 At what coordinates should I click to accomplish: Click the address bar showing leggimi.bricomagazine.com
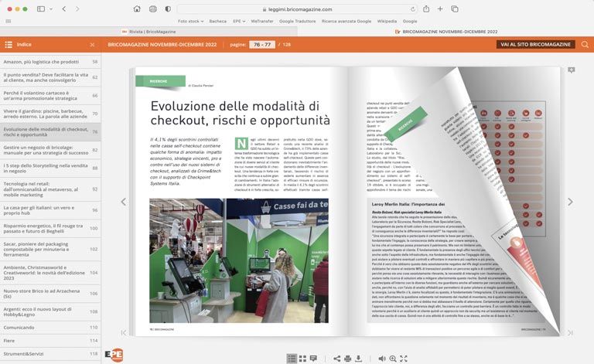(297, 9)
